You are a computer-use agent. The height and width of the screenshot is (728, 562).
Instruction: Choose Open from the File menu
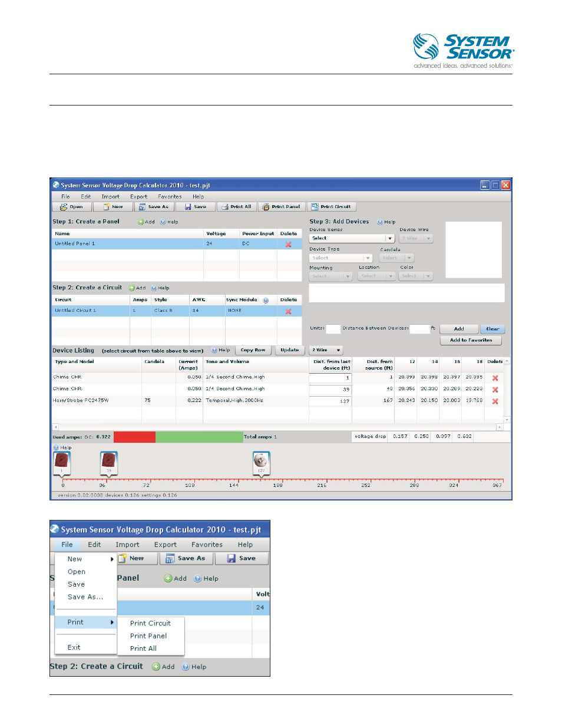77,572
